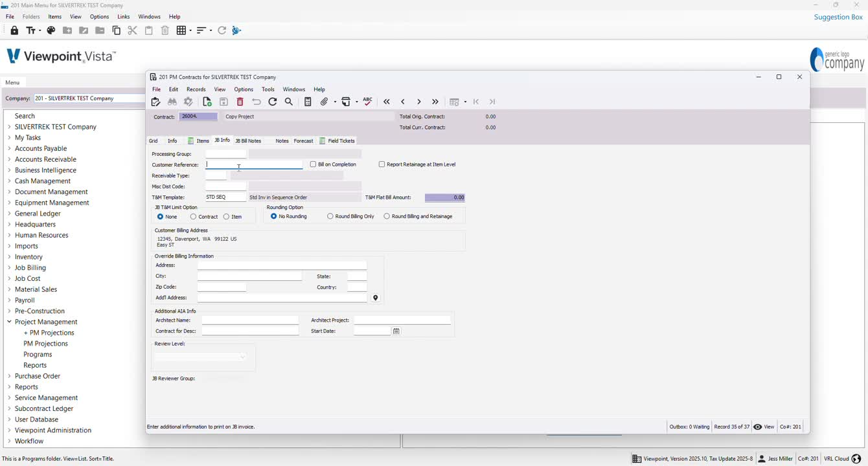
Task: Go to last record with double-right arrows
Action: click(435, 102)
